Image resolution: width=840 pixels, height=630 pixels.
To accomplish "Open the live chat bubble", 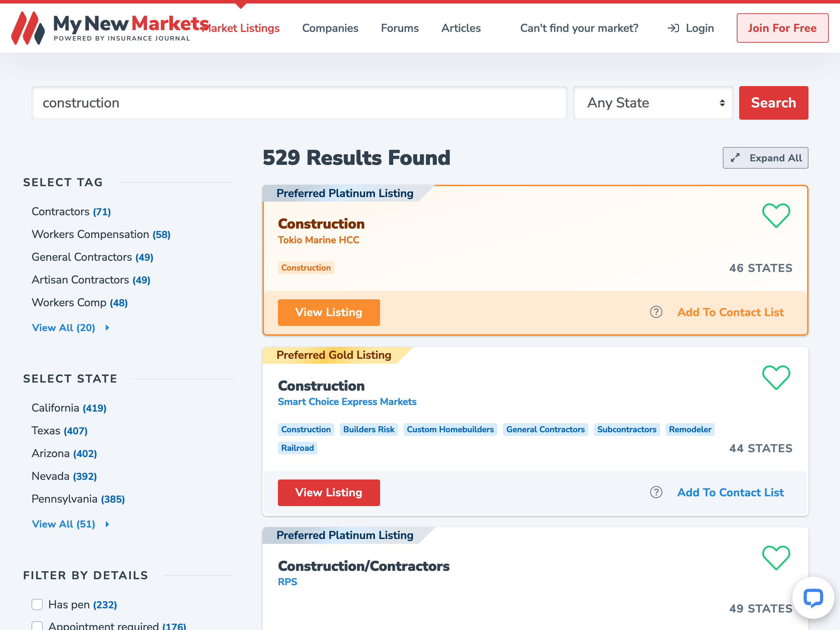I will tap(813, 598).
